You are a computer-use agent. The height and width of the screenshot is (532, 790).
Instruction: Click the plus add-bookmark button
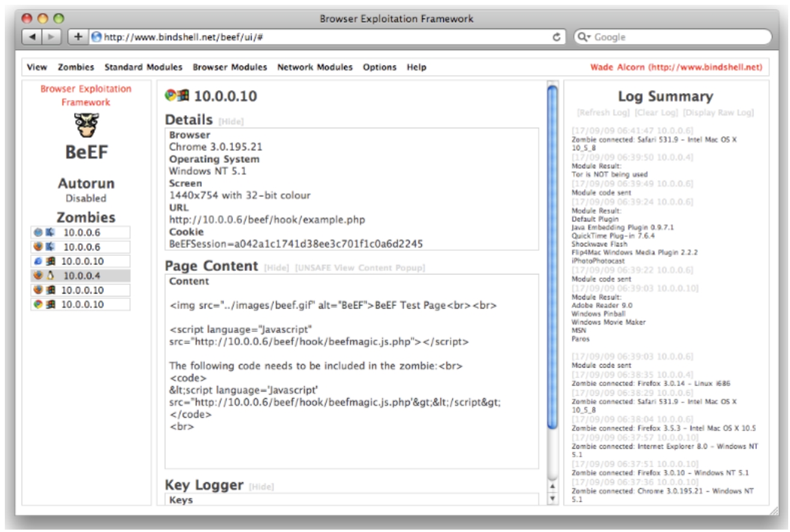tap(78, 37)
